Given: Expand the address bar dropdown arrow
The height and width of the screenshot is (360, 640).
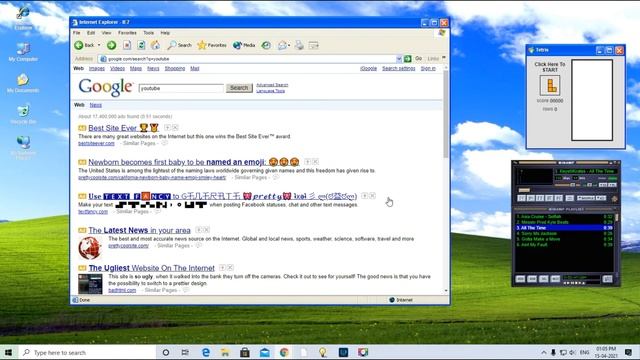Looking at the screenshot, I should coord(399,59).
